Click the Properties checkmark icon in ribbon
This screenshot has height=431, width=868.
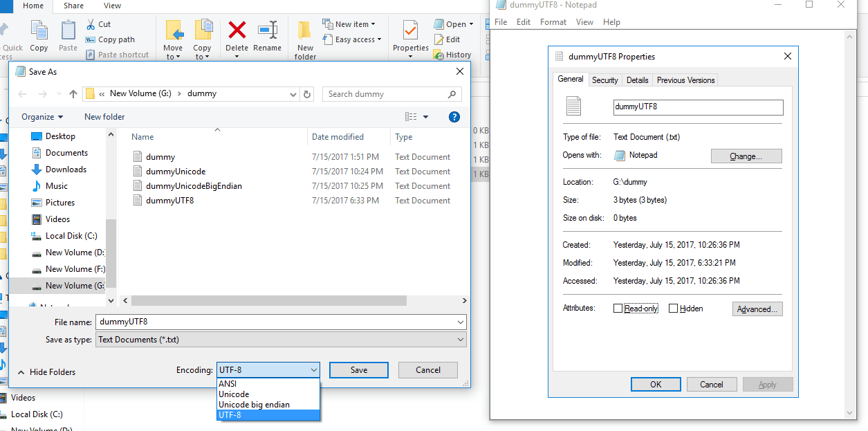(x=410, y=31)
